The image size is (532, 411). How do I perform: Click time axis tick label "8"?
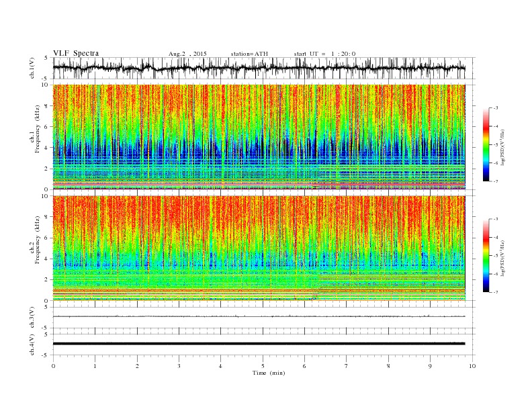(388, 366)
